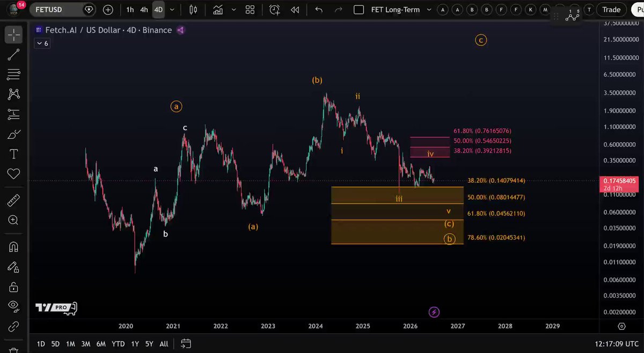Toggle lock all drawings
Screen dimensions: 644x353
[13, 286]
